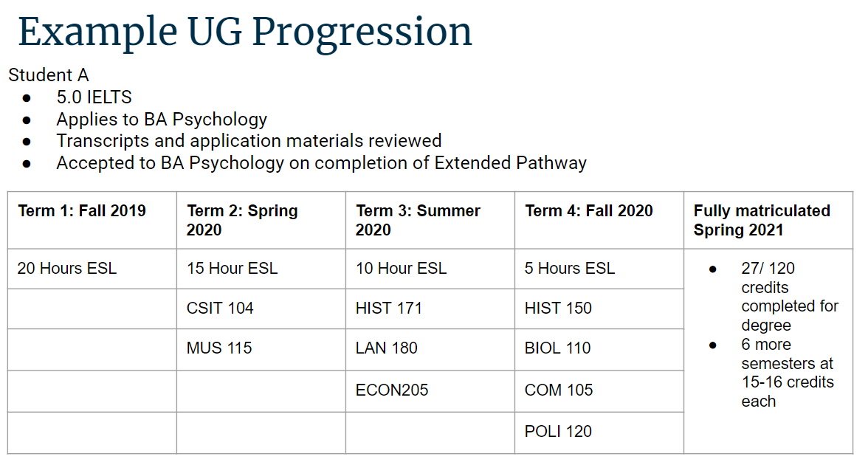Click the Term 2: Spring 2020 header
Screen dimensions: 868x465
click(261, 220)
